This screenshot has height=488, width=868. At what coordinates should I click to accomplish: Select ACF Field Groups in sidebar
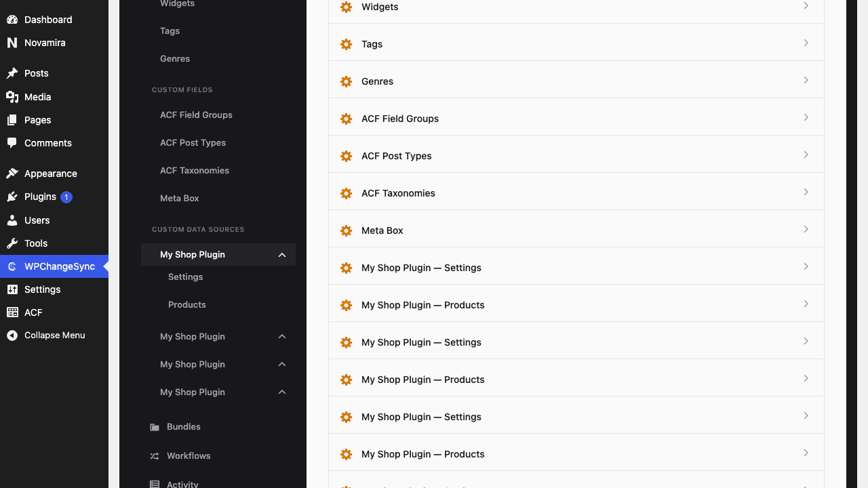pos(196,115)
